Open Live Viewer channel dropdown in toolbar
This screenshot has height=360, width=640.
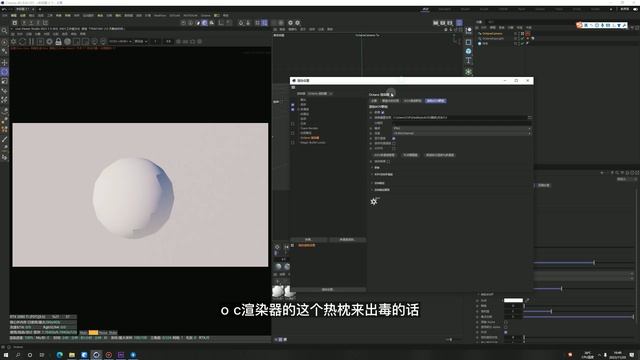(x=120, y=42)
